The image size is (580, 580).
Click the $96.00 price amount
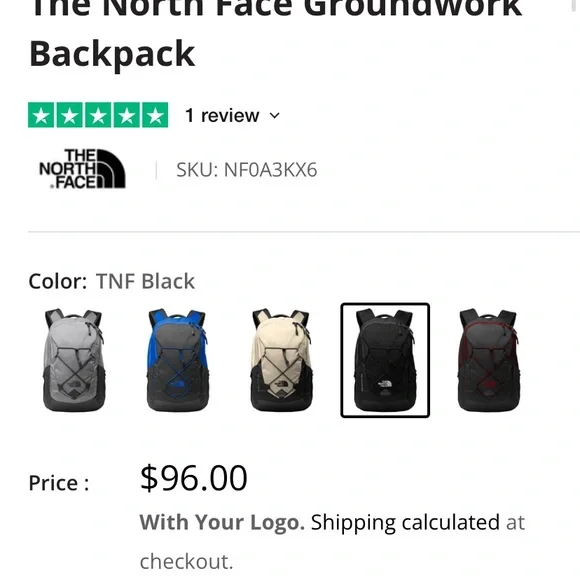pos(193,478)
